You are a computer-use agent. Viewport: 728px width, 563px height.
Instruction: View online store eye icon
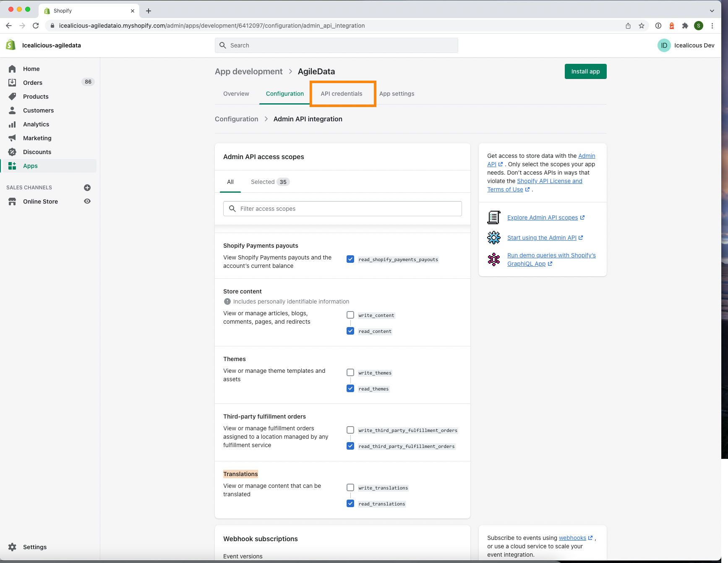[x=87, y=201]
